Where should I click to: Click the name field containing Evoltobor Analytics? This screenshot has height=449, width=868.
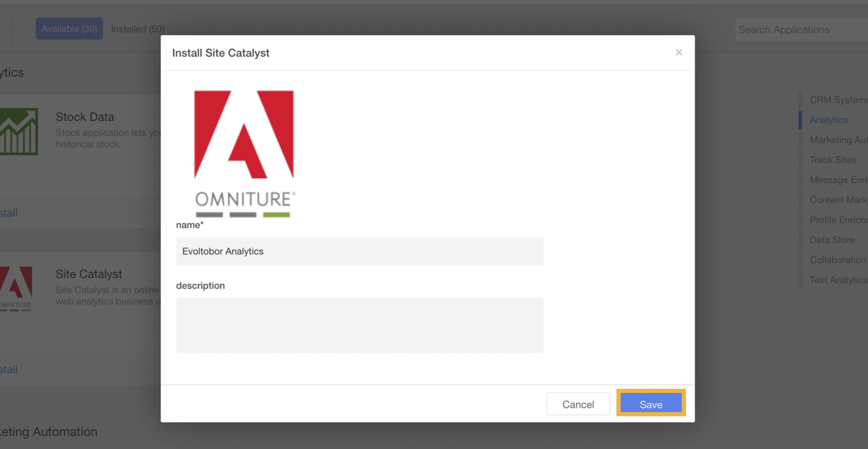pos(360,251)
